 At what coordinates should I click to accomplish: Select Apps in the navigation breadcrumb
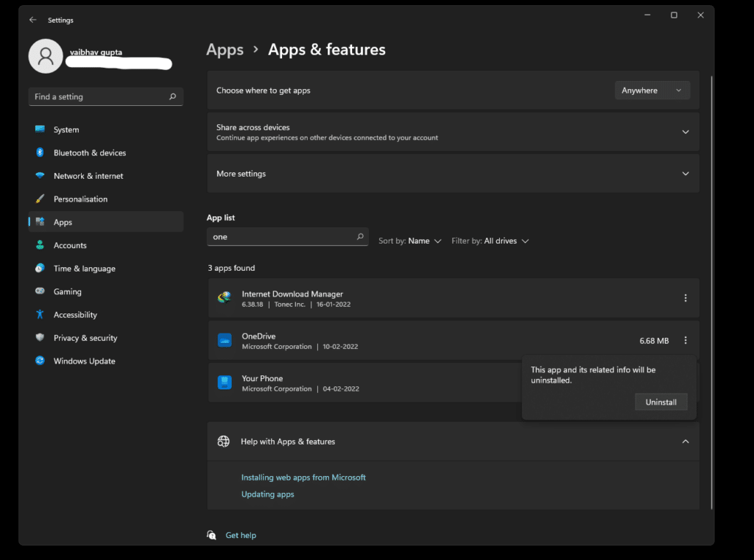tap(225, 49)
